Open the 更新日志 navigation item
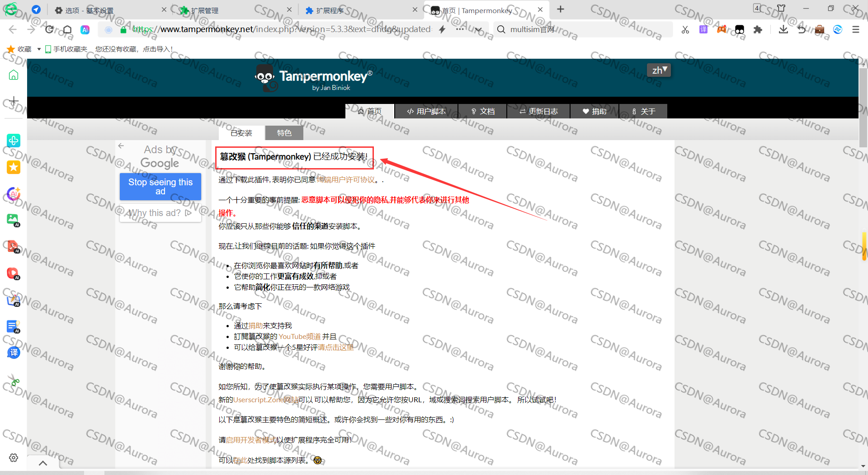This screenshot has width=868, height=475. [x=538, y=111]
